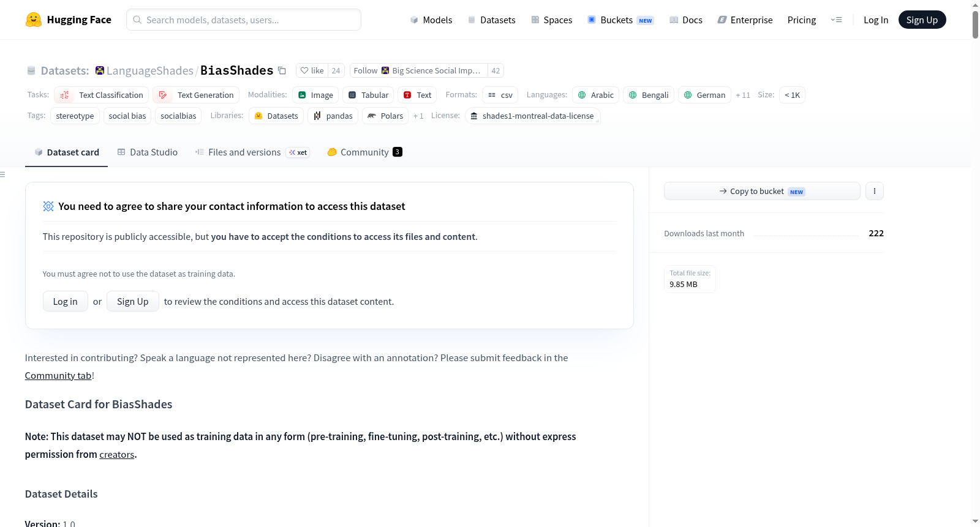Image resolution: width=980 pixels, height=527 pixels.
Task: View the 42 followers count
Action: tap(496, 70)
